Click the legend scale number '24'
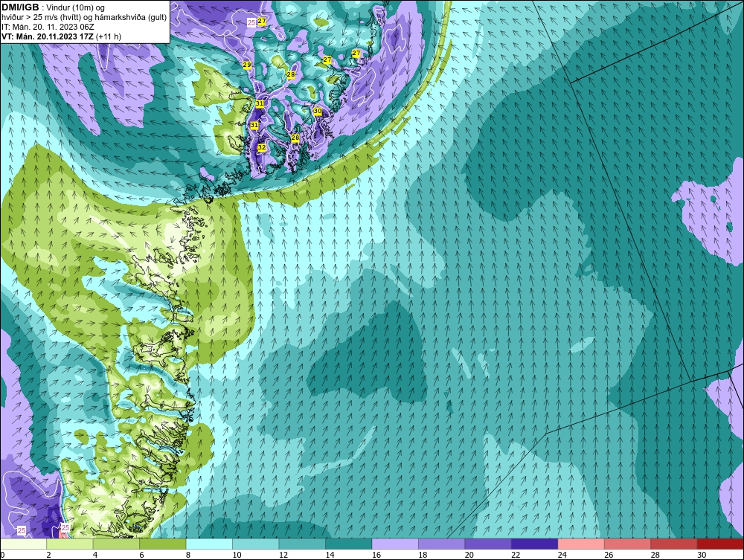This screenshot has height=560, width=744. click(562, 555)
